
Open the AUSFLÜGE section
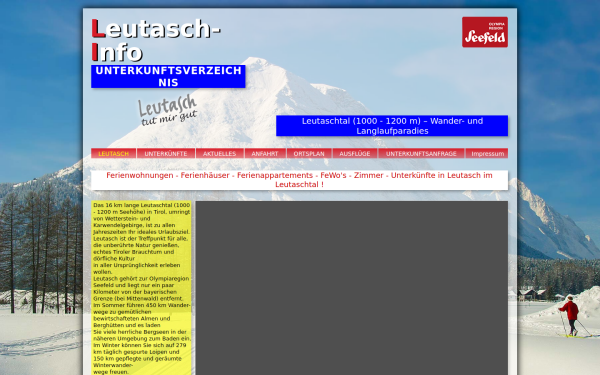pos(355,153)
